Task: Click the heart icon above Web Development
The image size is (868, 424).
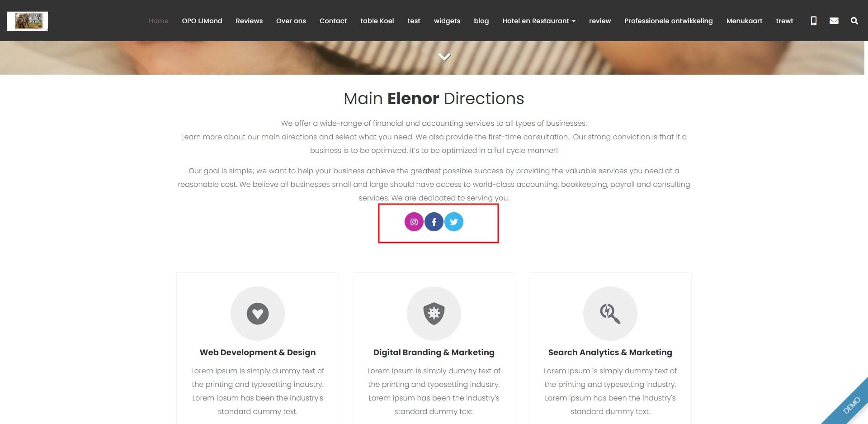Action: (258, 314)
